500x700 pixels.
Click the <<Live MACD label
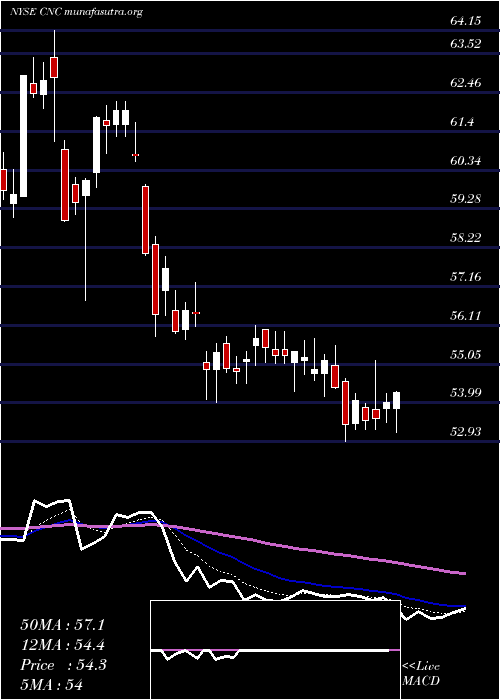click(x=421, y=674)
